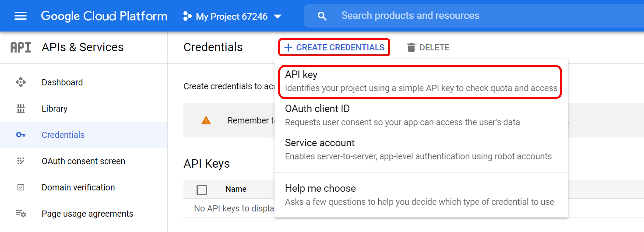This screenshot has width=644, height=232.
Task: Click the trash can icon
Action: (411, 48)
